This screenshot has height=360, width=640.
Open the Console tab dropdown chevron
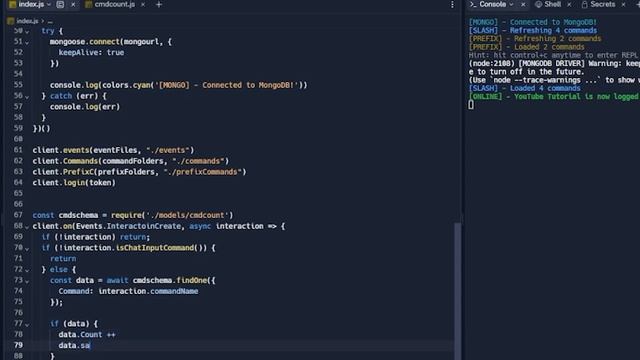(x=511, y=4)
